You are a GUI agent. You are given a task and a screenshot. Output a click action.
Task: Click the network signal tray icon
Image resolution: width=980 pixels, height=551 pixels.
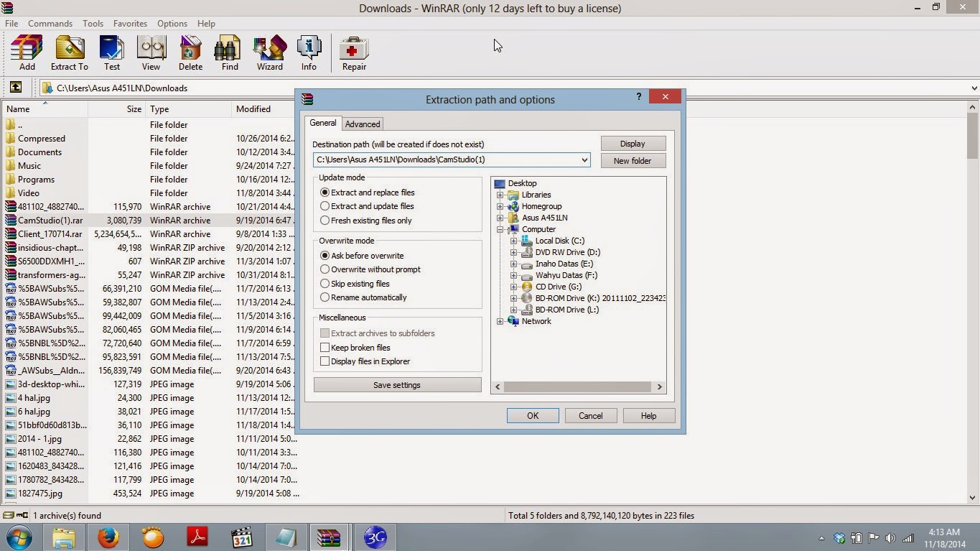coord(908,538)
